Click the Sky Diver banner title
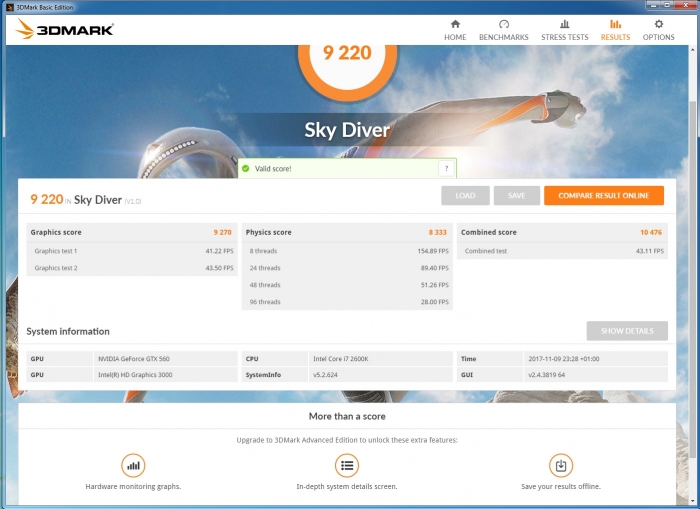This screenshot has width=700, height=509. pos(347,130)
